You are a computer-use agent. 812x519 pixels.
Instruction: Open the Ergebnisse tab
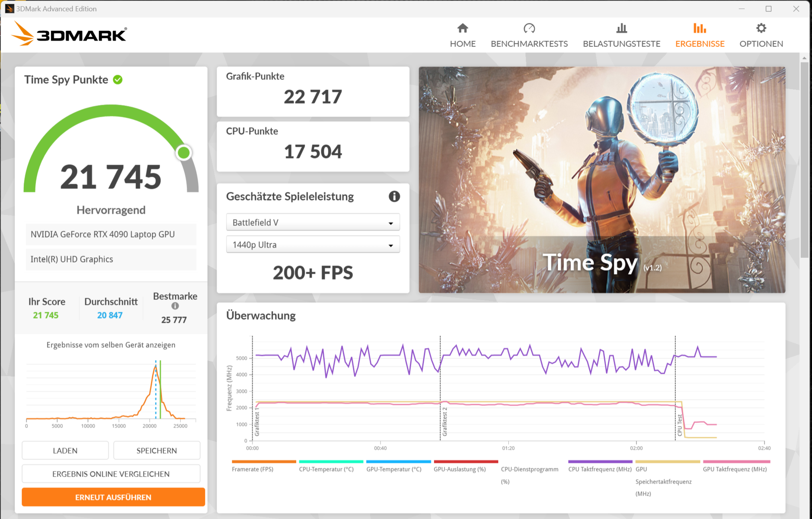(700, 35)
